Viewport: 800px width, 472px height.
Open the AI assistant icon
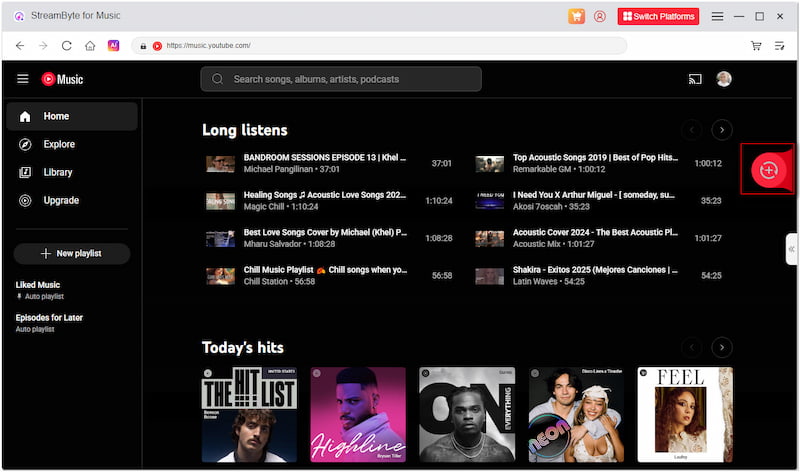coord(113,45)
